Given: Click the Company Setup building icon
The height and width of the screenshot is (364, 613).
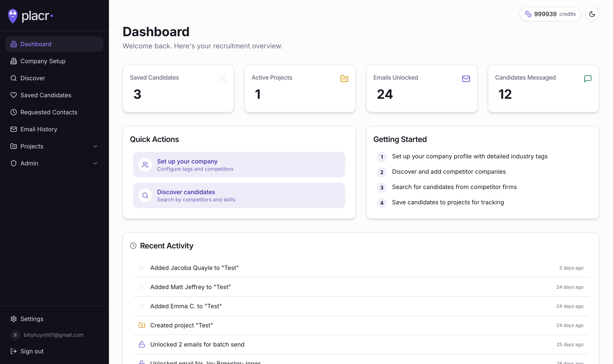Looking at the screenshot, I should 13,61.
